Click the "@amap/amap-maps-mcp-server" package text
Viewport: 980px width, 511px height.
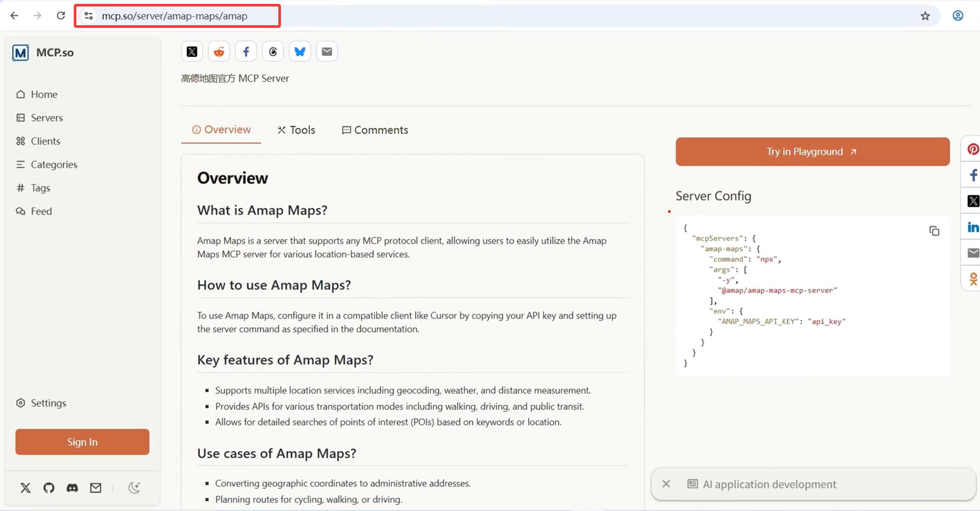pyautogui.click(x=778, y=290)
